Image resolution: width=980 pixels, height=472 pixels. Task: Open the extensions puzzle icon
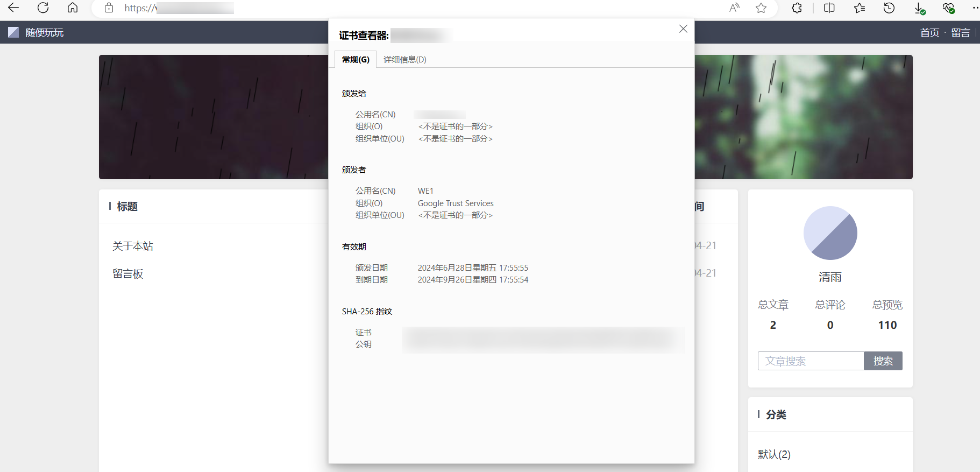pyautogui.click(x=797, y=8)
